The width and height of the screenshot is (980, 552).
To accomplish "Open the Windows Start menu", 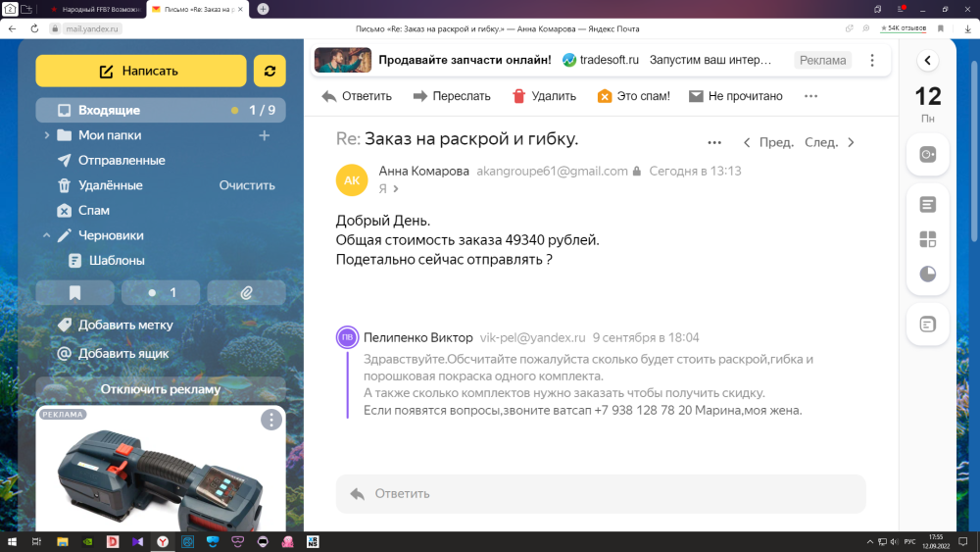I will coord(12,541).
